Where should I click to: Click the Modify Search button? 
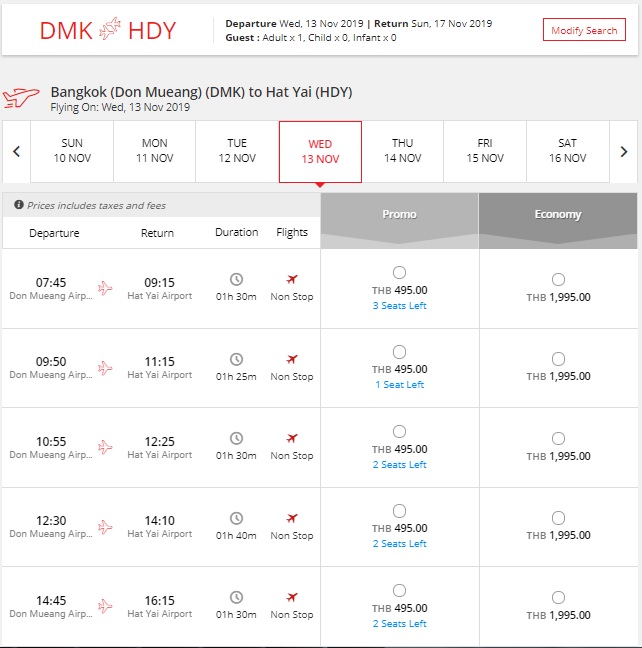[584, 30]
